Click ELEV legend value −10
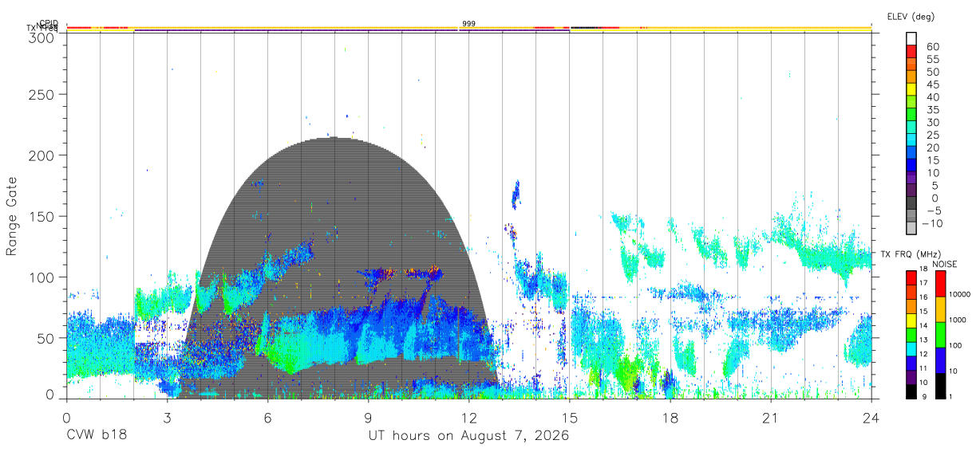The image size is (980, 452). (934, 224)
